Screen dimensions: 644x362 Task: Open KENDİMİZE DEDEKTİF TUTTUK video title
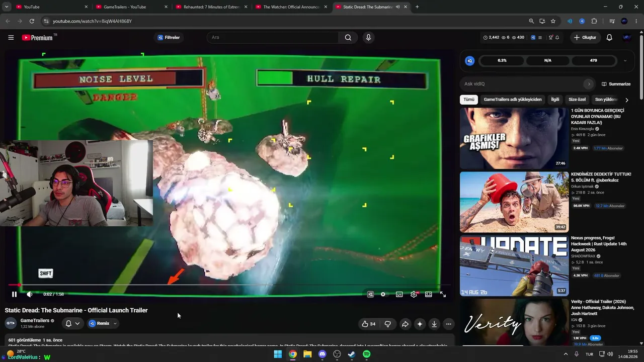pos(601,177)
